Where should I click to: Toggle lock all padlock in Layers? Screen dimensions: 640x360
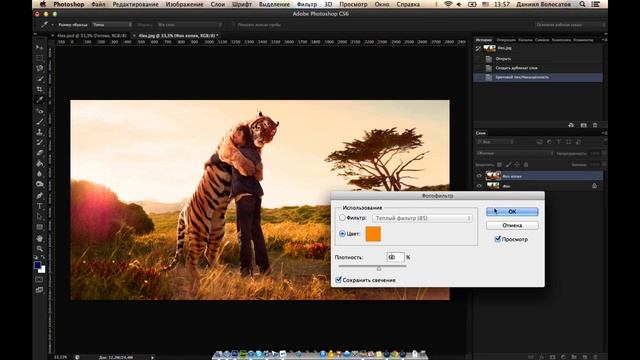point(526,164)
